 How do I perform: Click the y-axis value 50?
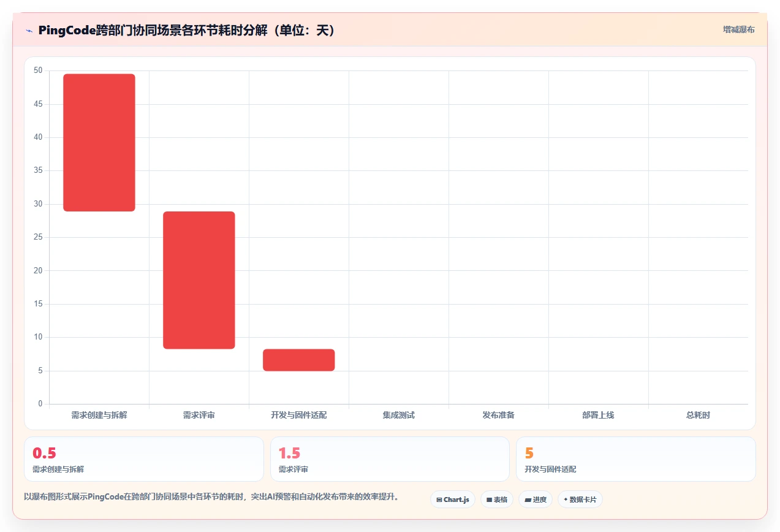(x=38, y=70)
